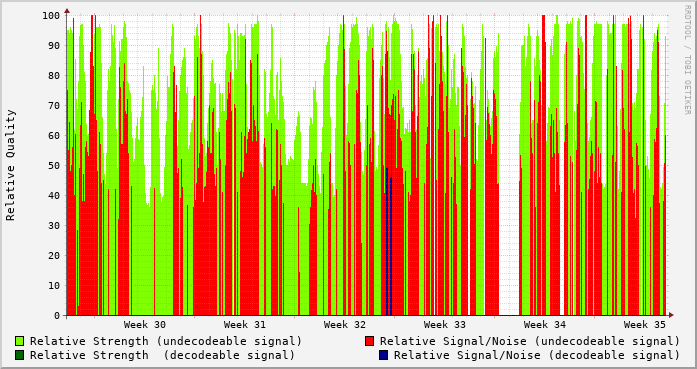This screenshot has width=697, height=369.
Task: Click the blue decodeable bar in the chart
Action: point(389,241)
